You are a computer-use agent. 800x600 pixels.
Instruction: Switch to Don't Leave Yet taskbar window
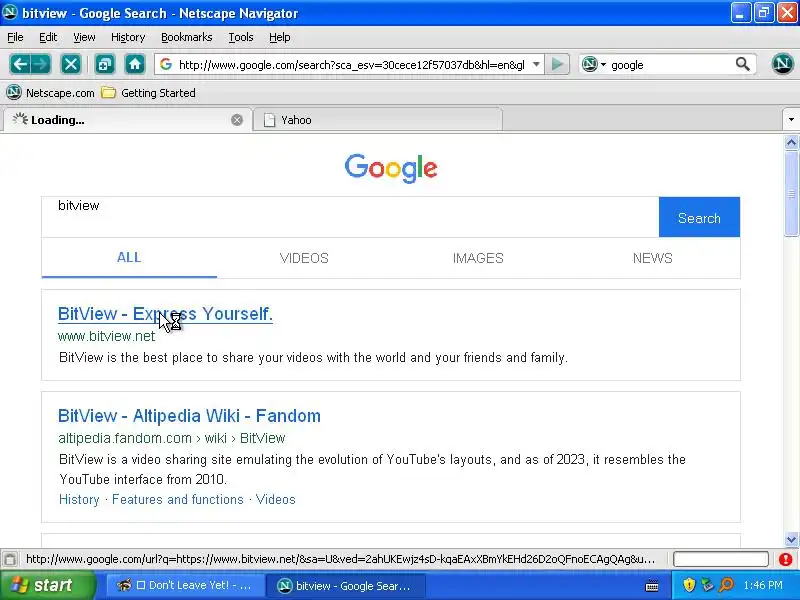[185, 585]
